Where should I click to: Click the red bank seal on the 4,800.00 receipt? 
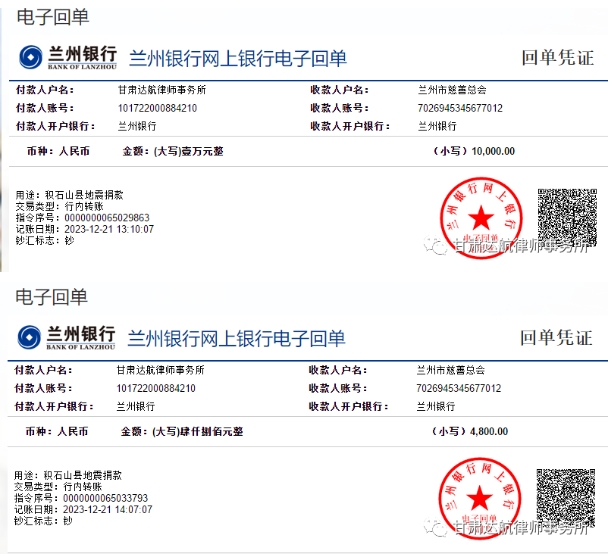pos(479,498)
